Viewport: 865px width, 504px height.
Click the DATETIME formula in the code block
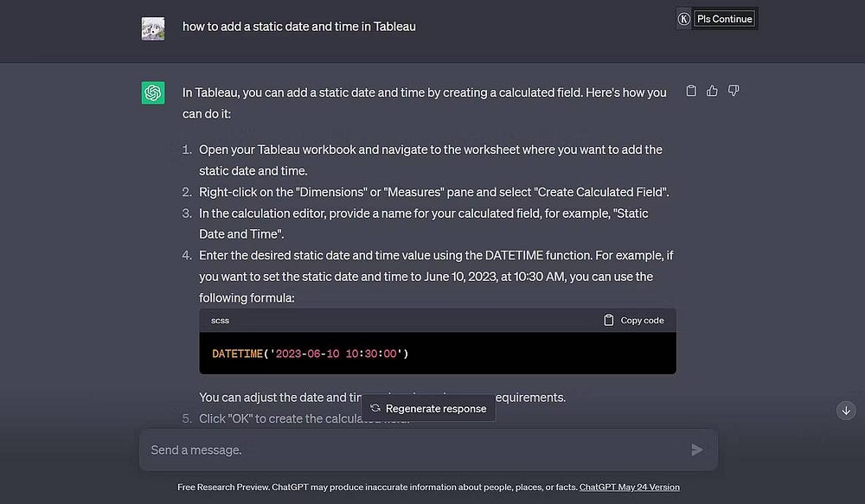click(x=310, y=354)
